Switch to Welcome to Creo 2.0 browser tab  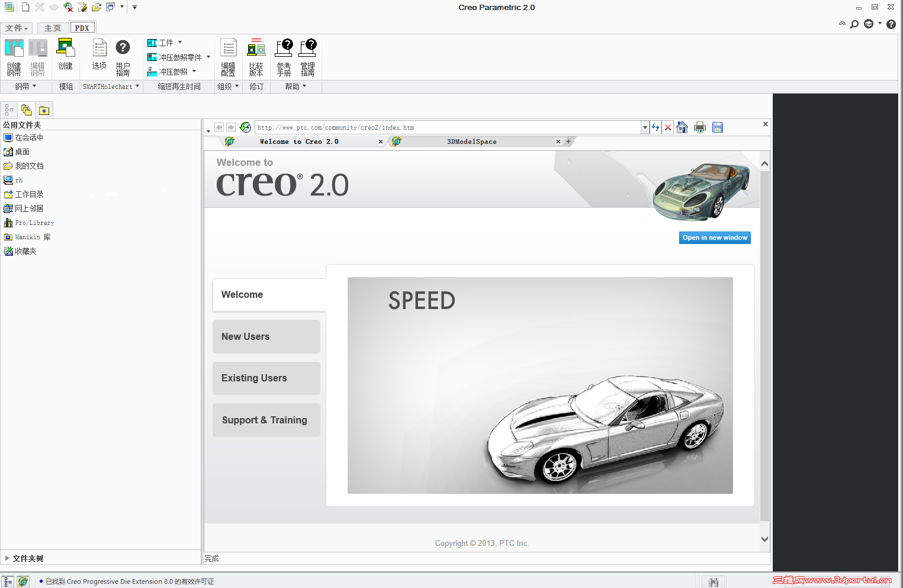299,142
